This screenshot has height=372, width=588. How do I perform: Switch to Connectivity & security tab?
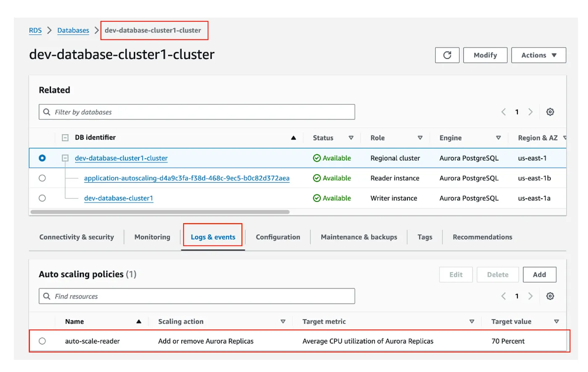pyautogui.click(x=76, y=237)
